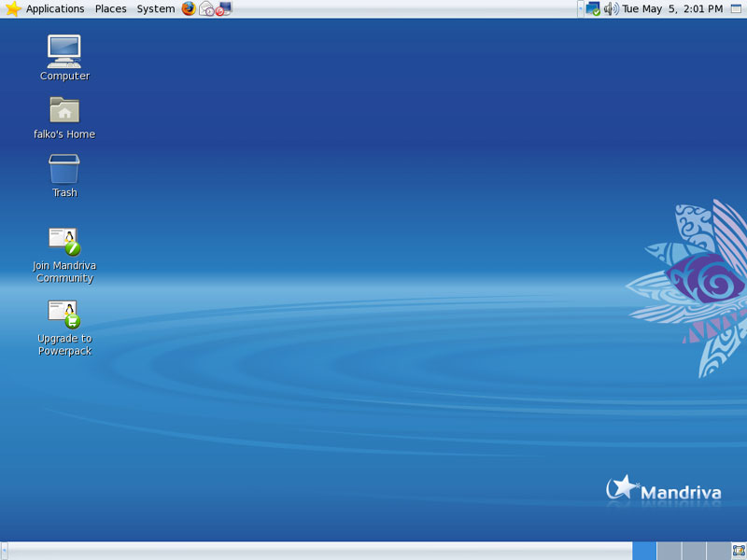Open the System menu
The image size is (747, 560).
156,8
